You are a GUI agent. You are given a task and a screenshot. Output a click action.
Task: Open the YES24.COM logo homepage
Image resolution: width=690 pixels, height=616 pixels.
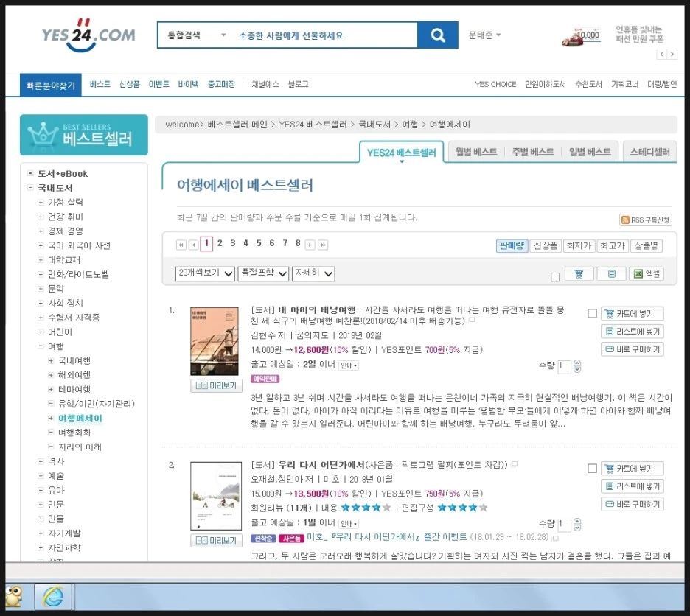(88, 35)
